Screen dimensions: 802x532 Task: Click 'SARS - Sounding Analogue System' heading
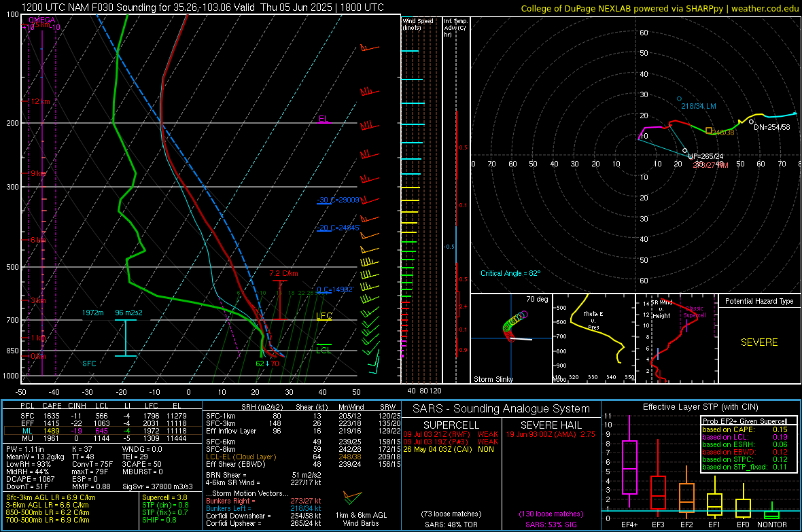(x=502, y=409)
